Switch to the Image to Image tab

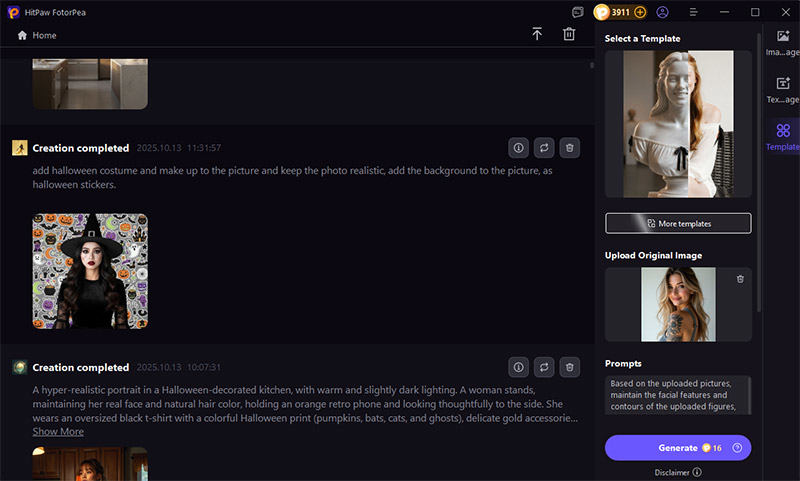[x=783, y=43]
